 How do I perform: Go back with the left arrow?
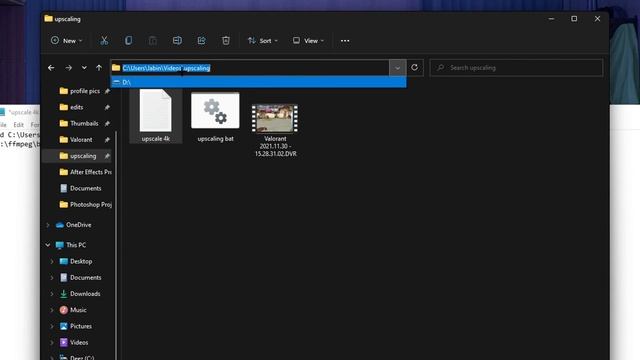pyautogui.click(x=51, y=68)
